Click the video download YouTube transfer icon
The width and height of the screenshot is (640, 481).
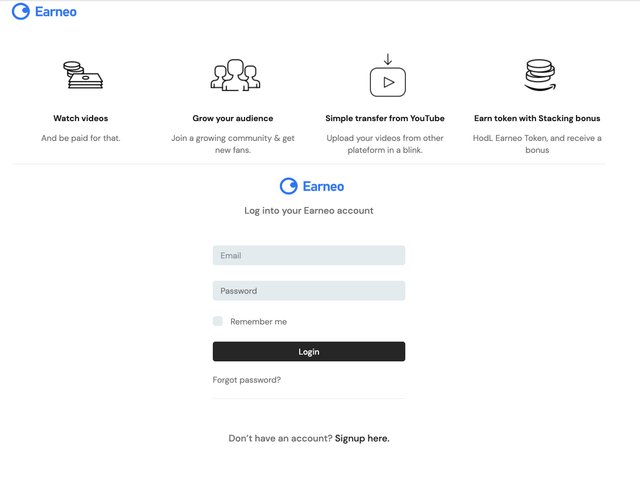388,76
